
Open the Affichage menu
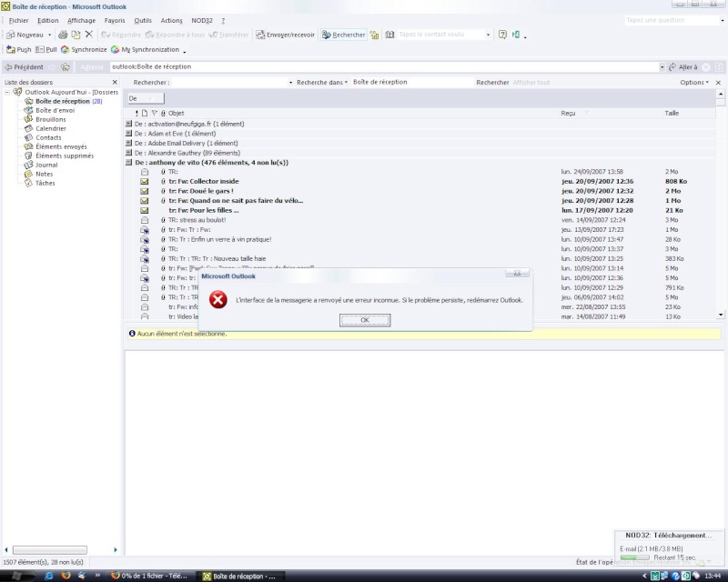tap(81, 20)
